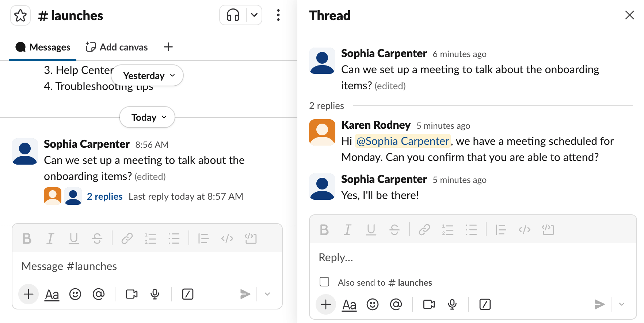Select the Add canvas tab
The image size is (644, 323).
click(x=117, y=47)
